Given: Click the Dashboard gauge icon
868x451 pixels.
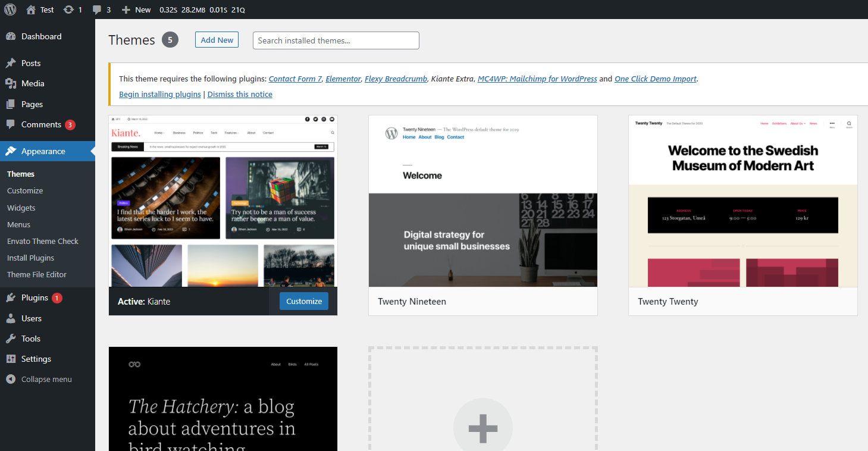Looking at the screenshot, I should pos(11,36).
